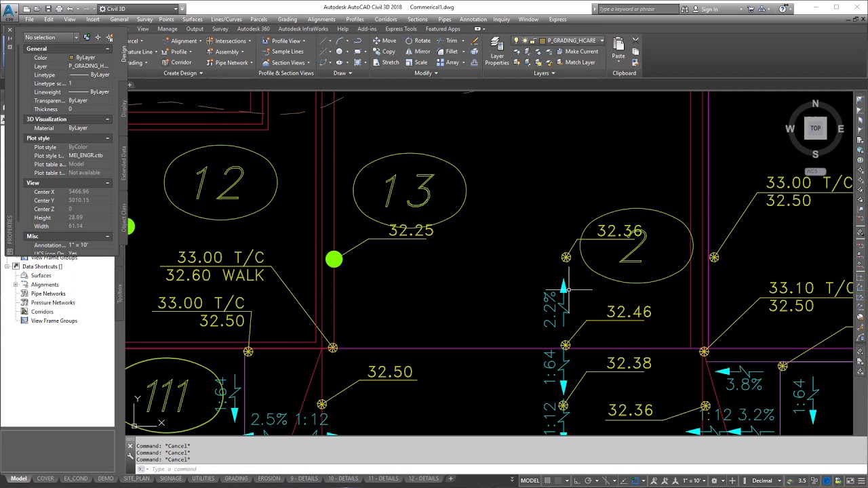Toggle layer freeze sun icon
Image resolution: width=868 pixels, height=488 pixels.
(525, 41)
